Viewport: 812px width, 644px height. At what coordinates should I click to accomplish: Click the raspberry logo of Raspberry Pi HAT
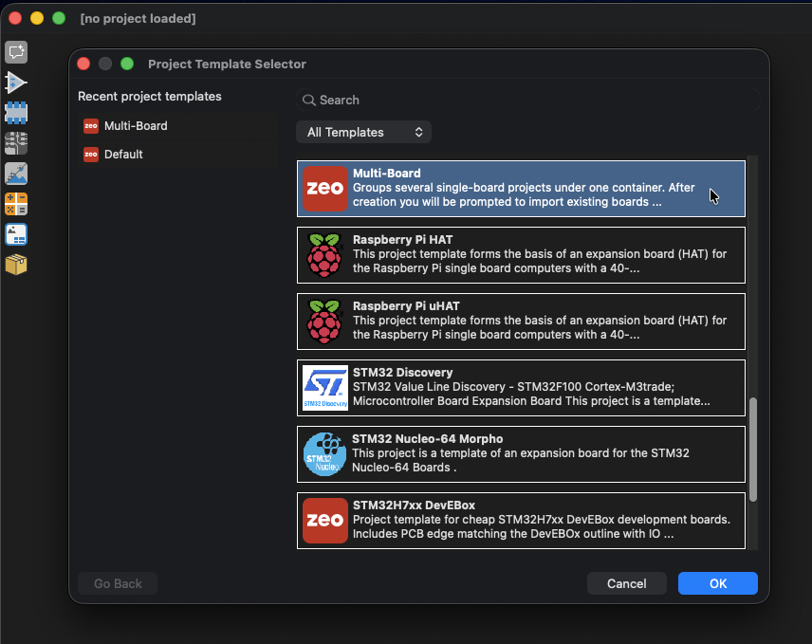coord(324,255)
